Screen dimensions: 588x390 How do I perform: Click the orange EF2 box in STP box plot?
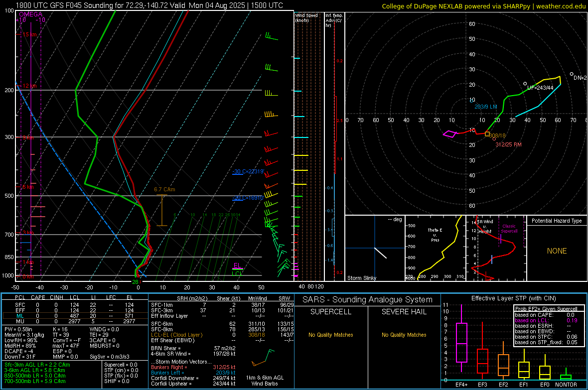[503, 365]
